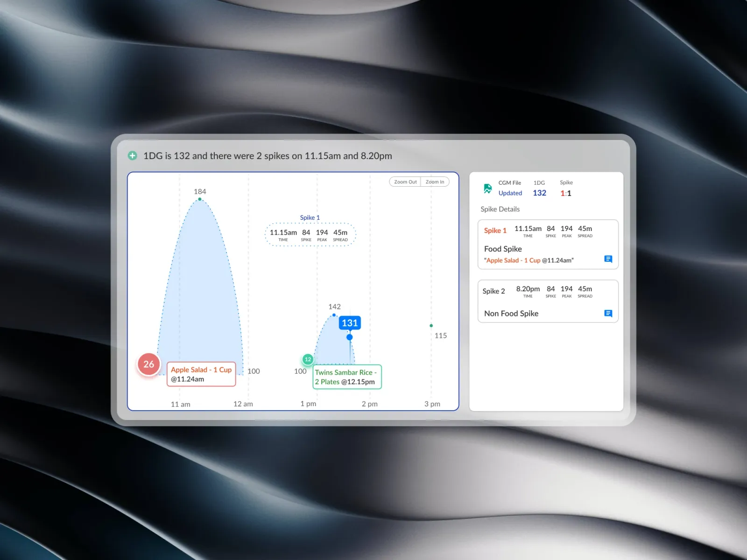Click the 1DG summary headline text
Image resolution: width=747 pixels, height=560 pixels.
coord(268,156)
